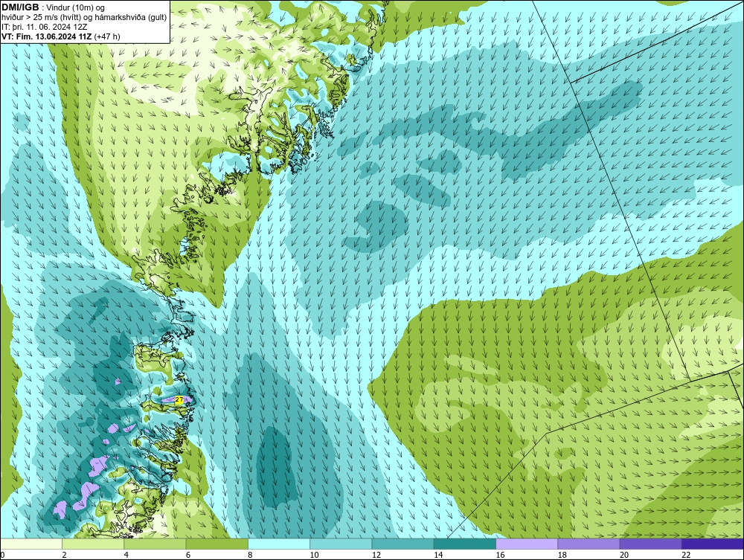Click the legend scale number 10
Screen dimensions: 744x560
pyautogui.click(x=314, y=556)
